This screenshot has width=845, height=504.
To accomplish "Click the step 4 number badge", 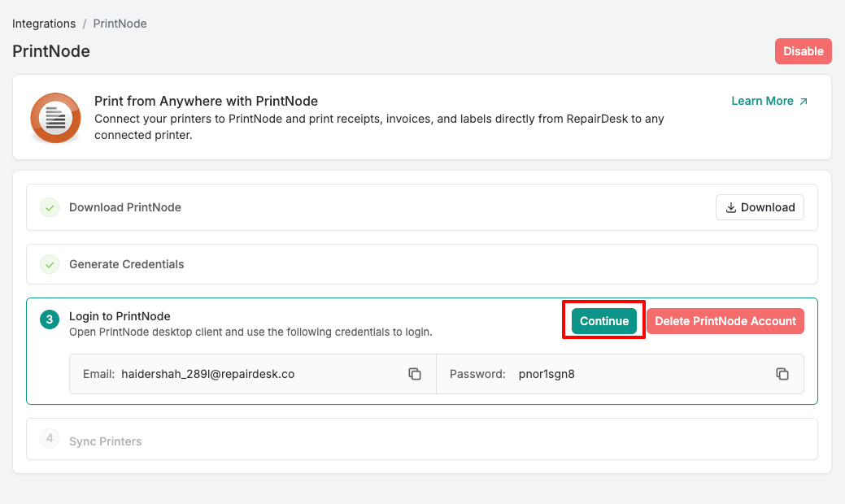I will [50, 439].
